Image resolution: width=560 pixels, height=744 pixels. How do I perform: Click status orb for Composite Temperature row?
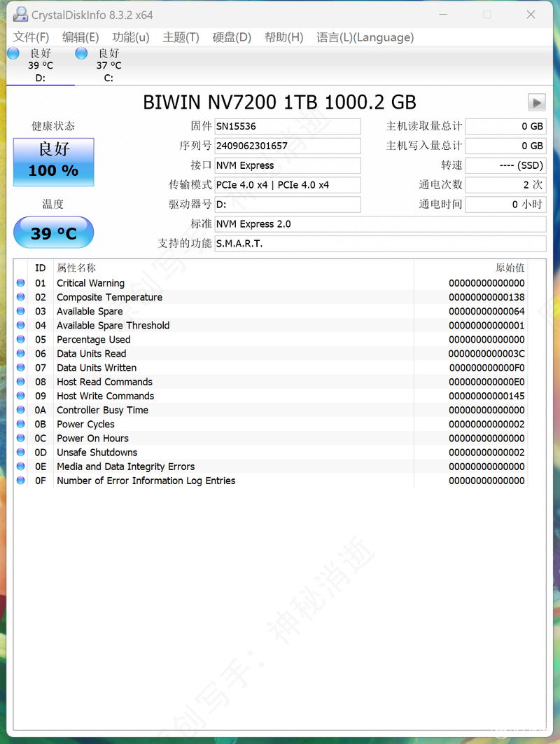[x=20, y=297]
